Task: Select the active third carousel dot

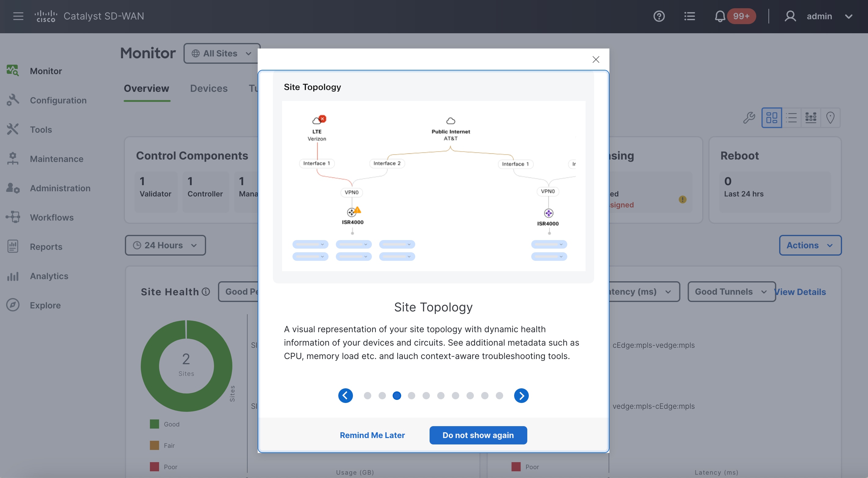Action: click(397, 396)
